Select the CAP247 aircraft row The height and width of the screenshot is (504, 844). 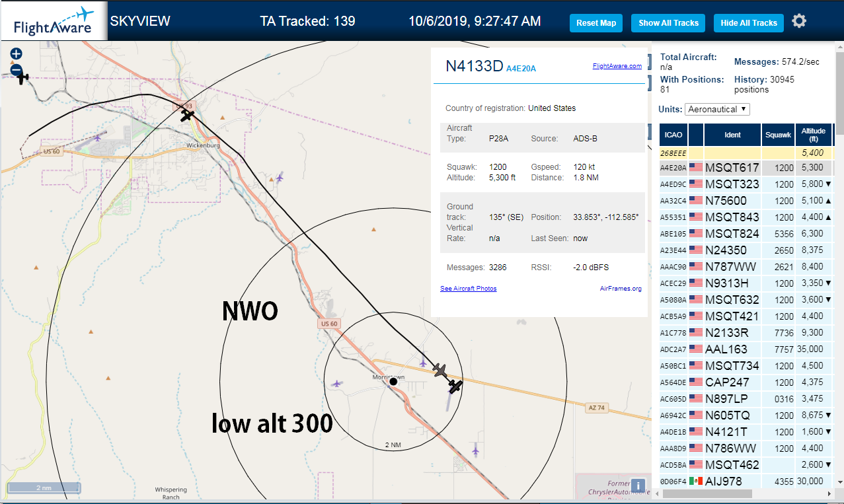746,382
